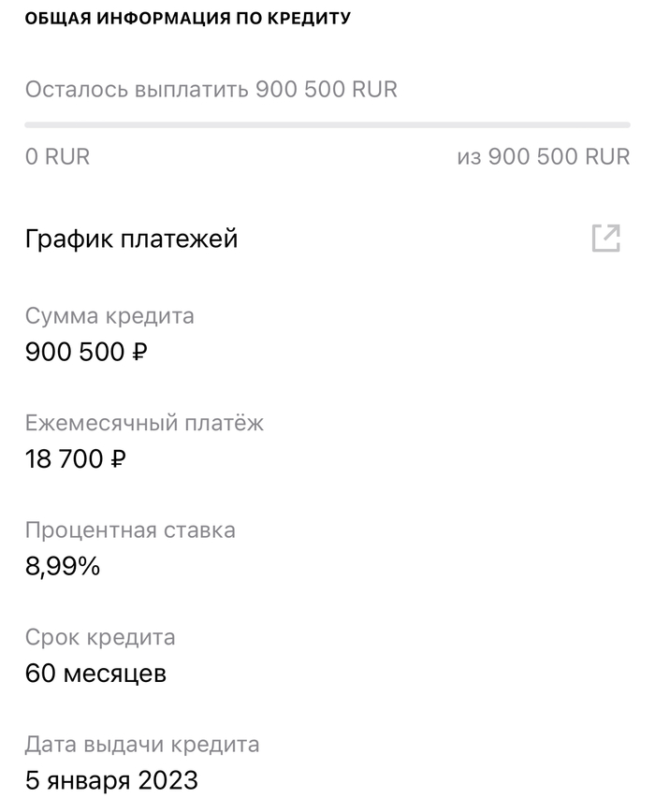
Task: Click the из 900 500 RUR total label
Action: pyautogui.click(x=544, y=156)
